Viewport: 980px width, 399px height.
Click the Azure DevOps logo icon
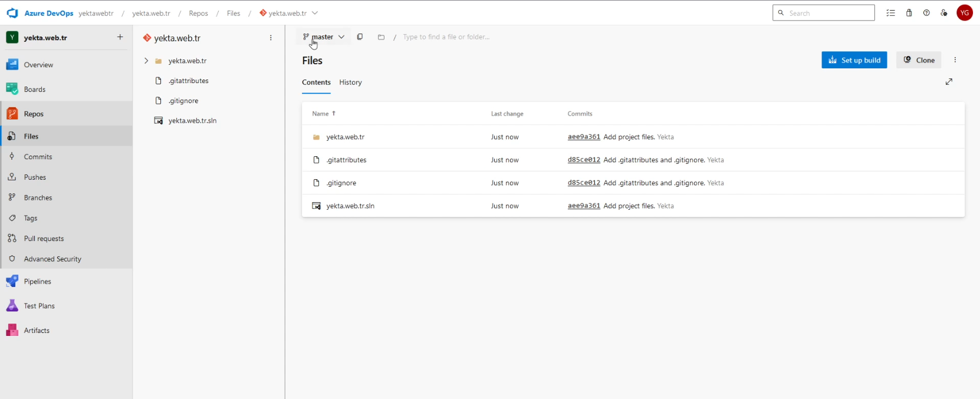12,13
